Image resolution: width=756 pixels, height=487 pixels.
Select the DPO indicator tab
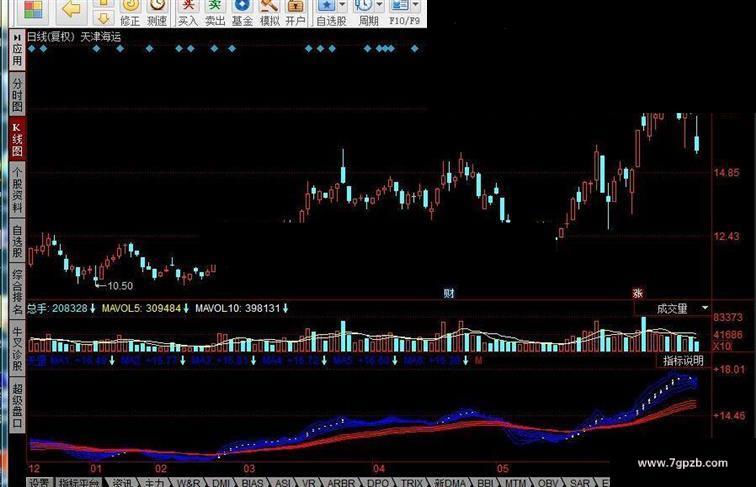[378, 482]
